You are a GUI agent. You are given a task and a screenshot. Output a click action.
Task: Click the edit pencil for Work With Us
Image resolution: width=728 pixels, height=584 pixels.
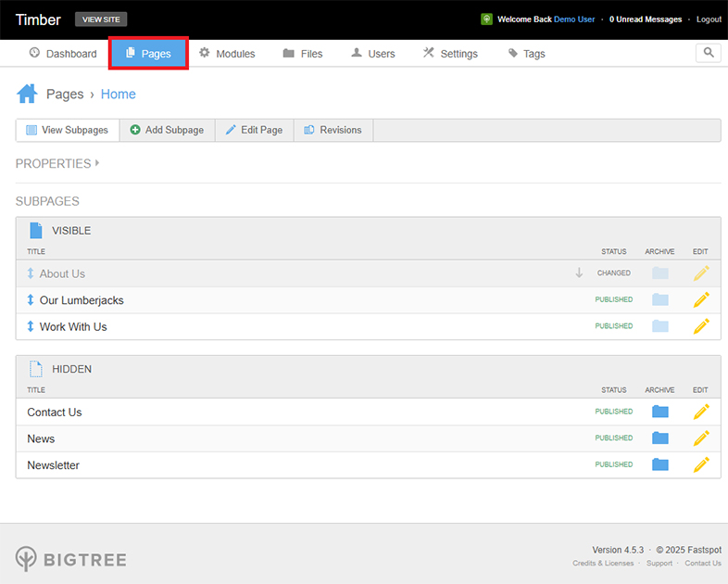point(701,326)
